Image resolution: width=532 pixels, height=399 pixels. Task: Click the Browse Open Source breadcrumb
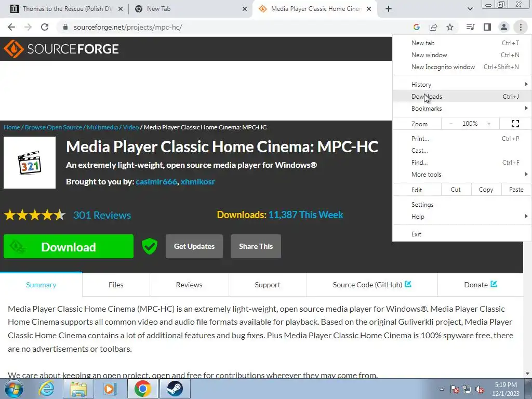[54, 127]
